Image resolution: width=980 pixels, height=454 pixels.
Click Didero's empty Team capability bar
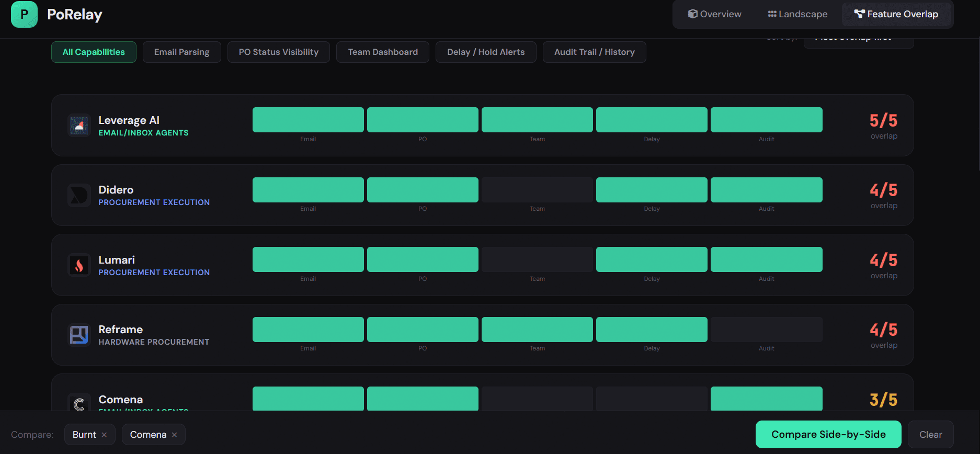(537, 190)
